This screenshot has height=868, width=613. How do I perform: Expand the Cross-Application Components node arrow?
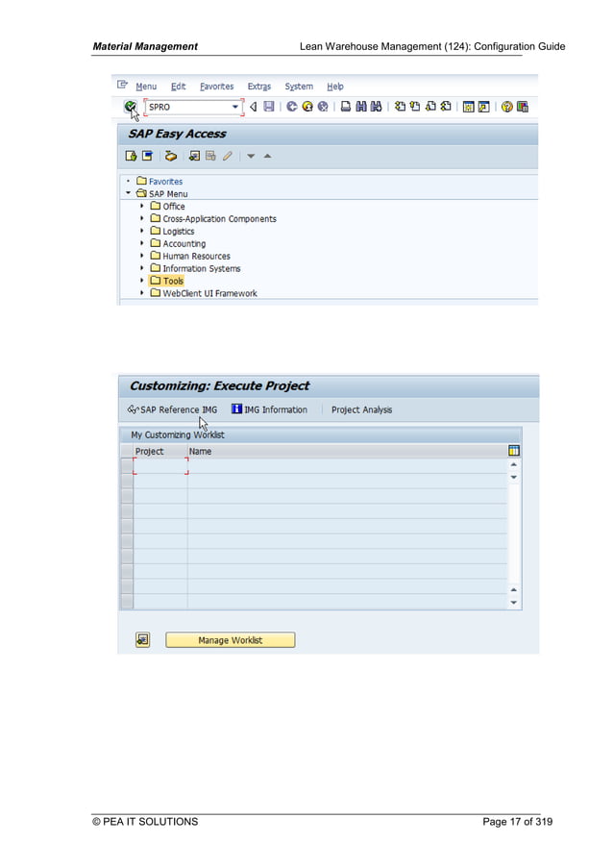[x=142, y=218]
